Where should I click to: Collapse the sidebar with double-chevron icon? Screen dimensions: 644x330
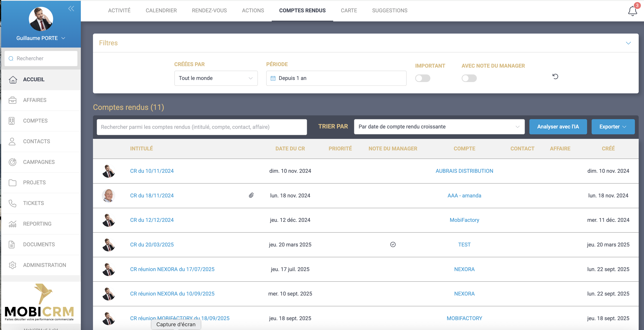[x=71, y=9]
